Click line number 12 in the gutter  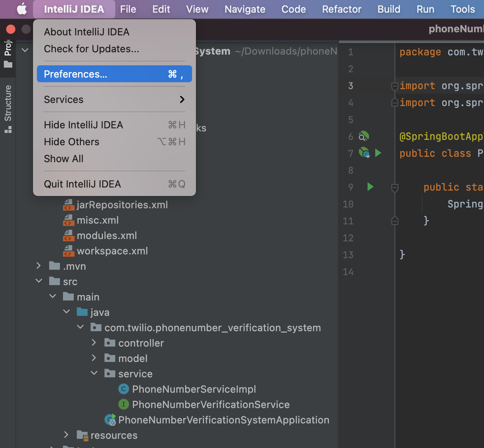pyautogui.click(x=348, y=238)
